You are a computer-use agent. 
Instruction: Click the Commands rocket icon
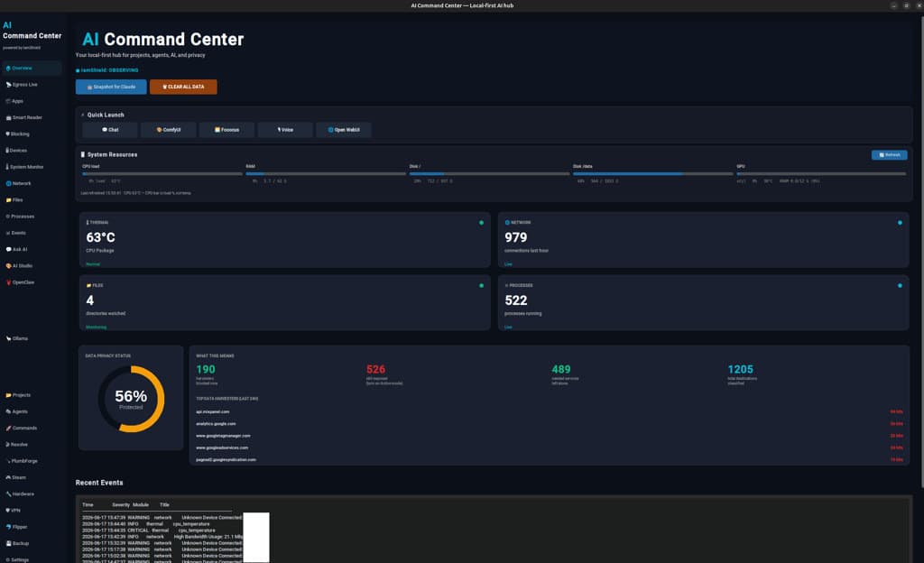8,429
